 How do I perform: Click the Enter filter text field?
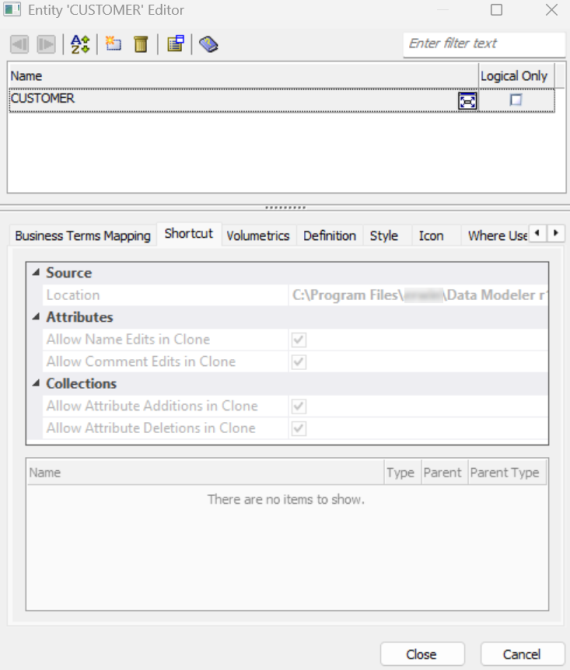tap(484, 44)
